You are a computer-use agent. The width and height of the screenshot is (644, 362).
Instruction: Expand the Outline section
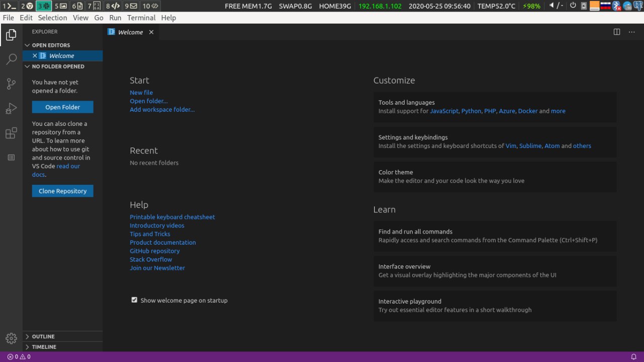click(62, 336)
